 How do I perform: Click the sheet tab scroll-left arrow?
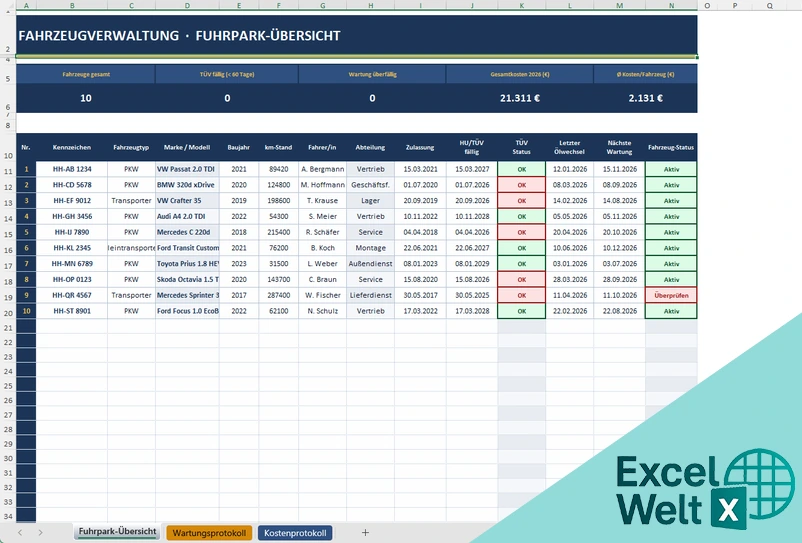pyautogui.click(x=19, y=532)
